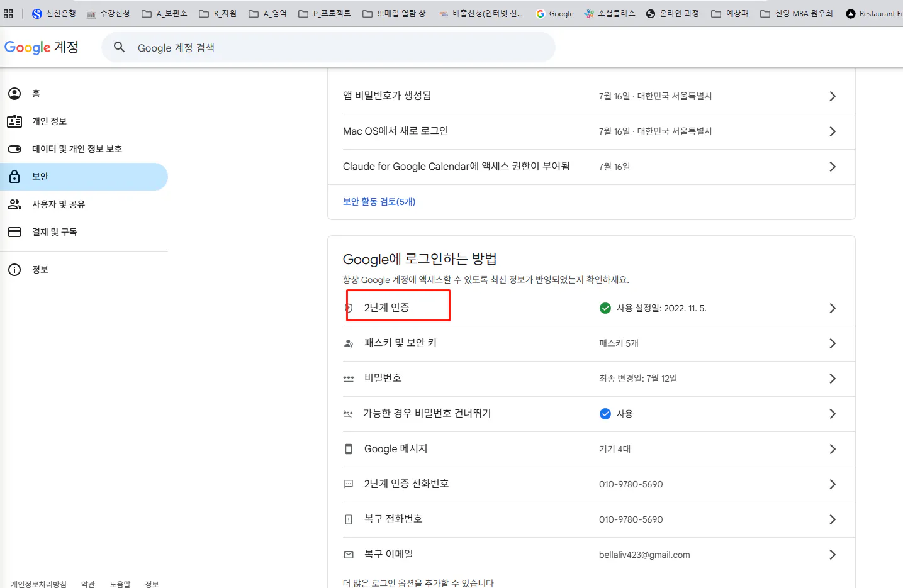
Task: Click the data privacy toggle-shaped icon
Action: tap(14, 149)
